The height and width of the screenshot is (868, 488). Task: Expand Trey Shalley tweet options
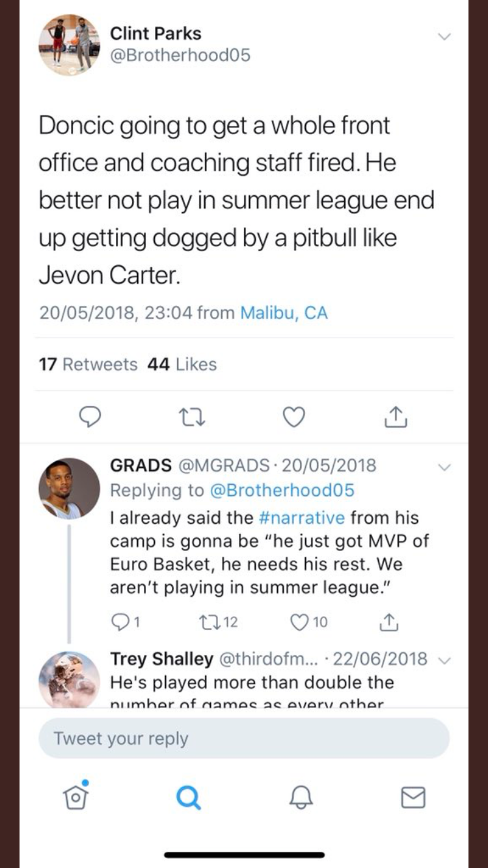[444, 660]
